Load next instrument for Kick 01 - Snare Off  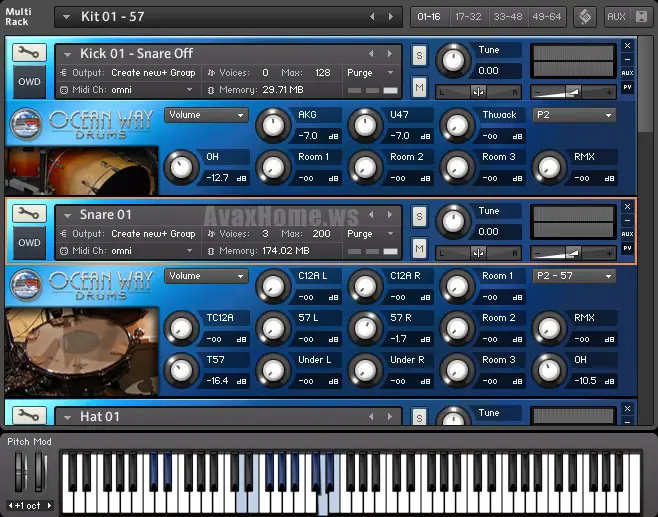click(390, 53)
